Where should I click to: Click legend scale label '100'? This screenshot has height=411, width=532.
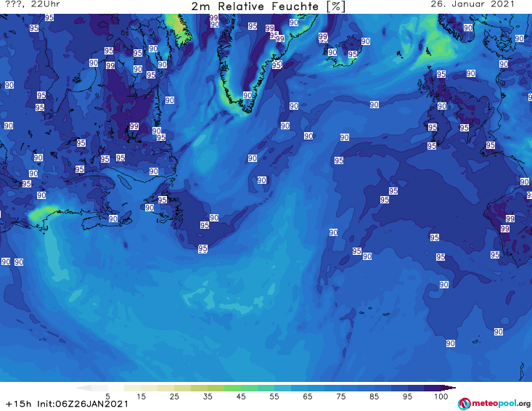coord(441,396)
